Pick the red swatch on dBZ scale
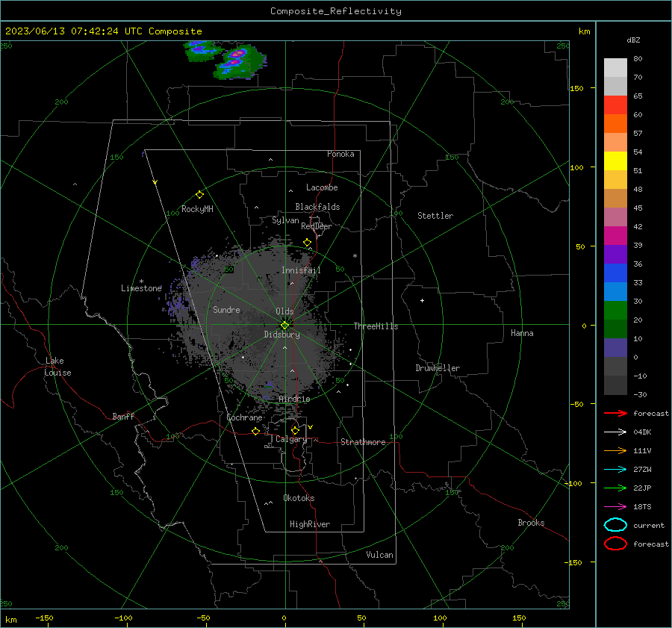Viewport: 672px width, 628px height. [x=615, y=105]
